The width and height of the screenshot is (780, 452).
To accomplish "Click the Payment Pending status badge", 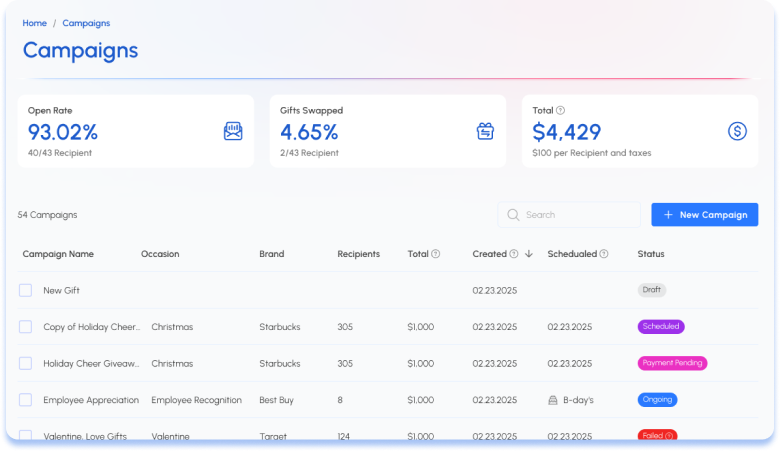I will click(672, 363).
